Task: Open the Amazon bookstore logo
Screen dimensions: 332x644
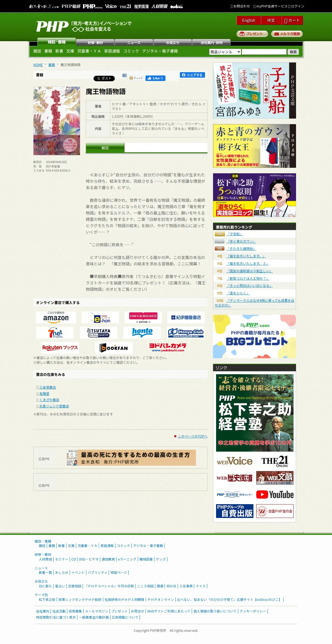Action: point(56,317)
